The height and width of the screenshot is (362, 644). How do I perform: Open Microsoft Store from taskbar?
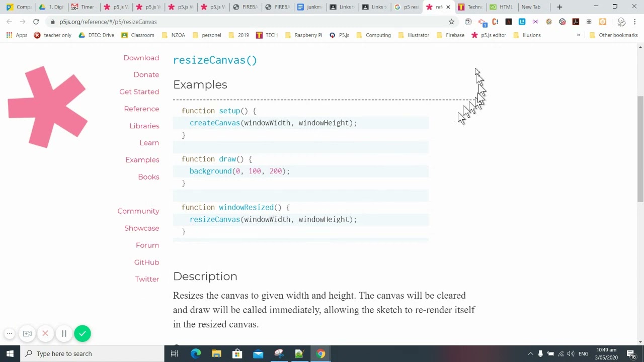tap(237, 353)
